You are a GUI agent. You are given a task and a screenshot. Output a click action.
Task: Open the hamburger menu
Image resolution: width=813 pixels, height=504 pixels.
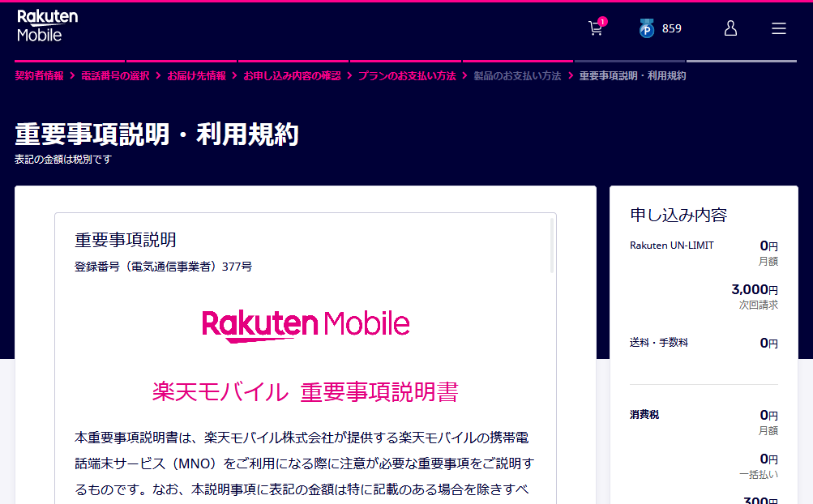[x=778, y=28]
